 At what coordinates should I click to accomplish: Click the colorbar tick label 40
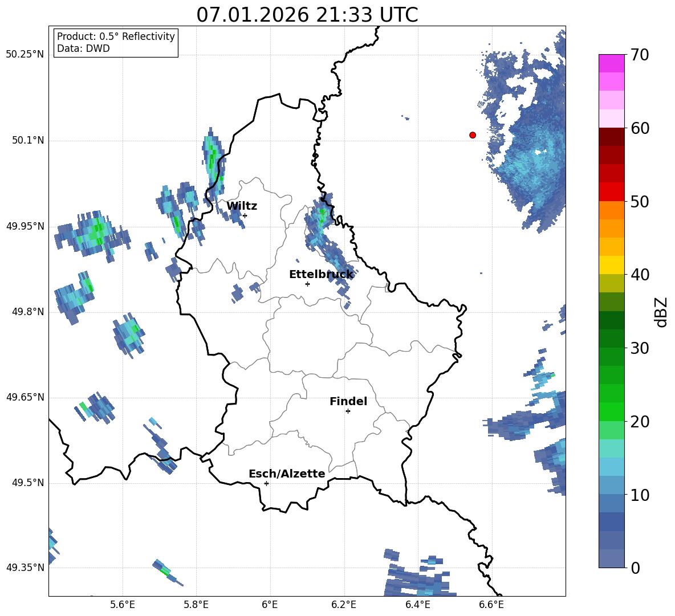tap(640, 275)
